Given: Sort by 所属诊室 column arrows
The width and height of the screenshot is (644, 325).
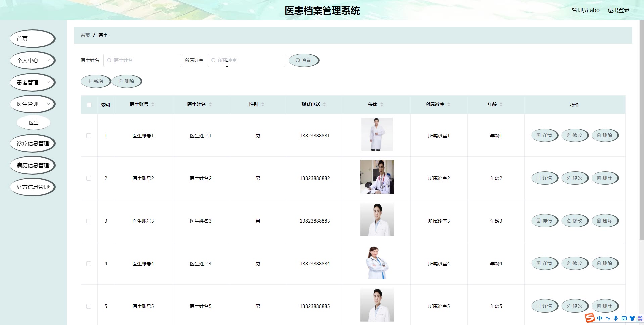Looking at the screenshot, I should coord(449,104).
